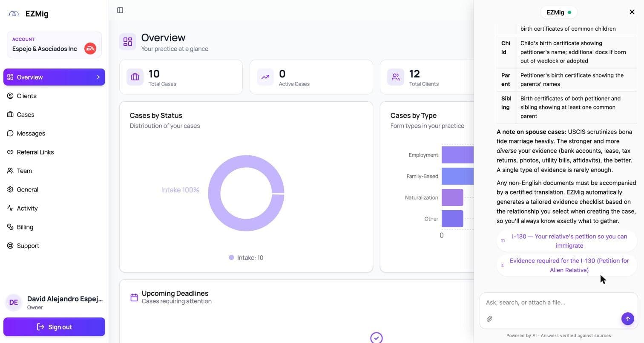Screen dimensions: 644x343
Task: Click the Intake donut chart ring
Action: (214, 193)
